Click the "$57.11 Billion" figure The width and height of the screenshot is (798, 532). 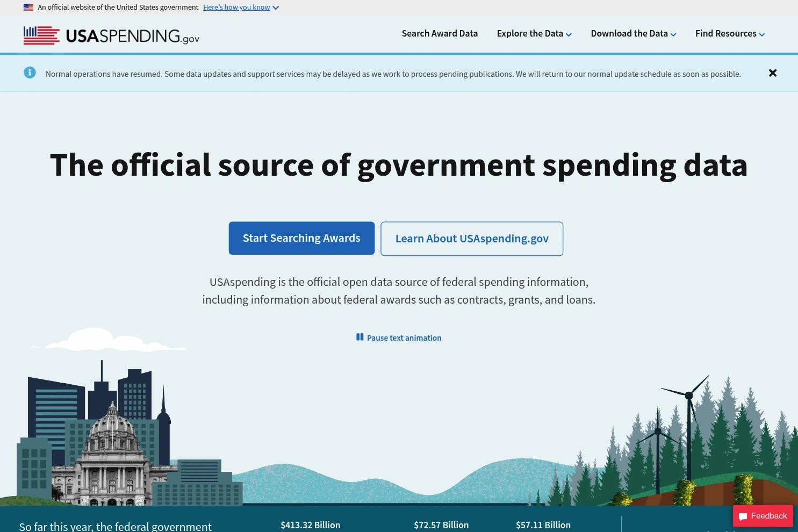tap(543, 525)
